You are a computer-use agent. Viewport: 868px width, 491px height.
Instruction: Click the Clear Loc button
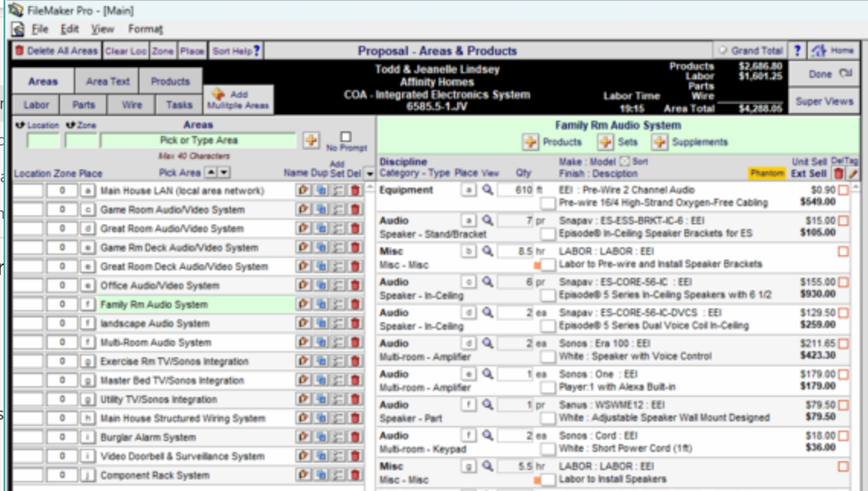[125, 51]
